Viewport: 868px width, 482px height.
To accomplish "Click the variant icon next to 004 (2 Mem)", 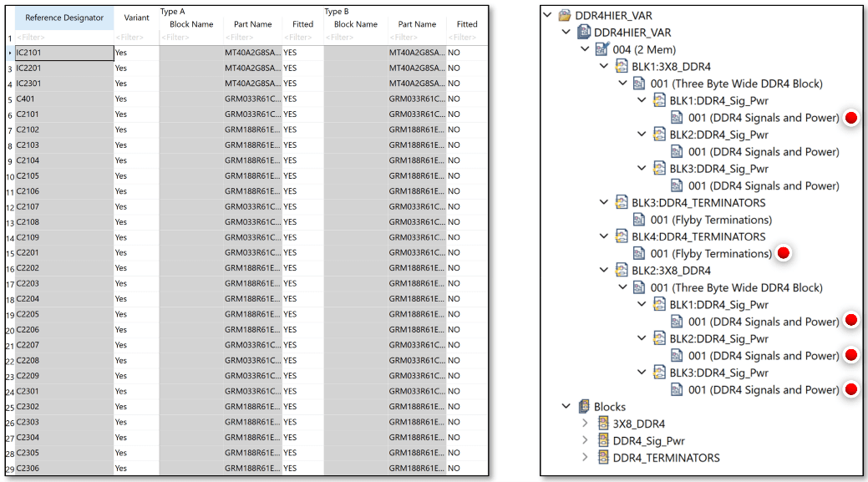I will pos(602,49).
